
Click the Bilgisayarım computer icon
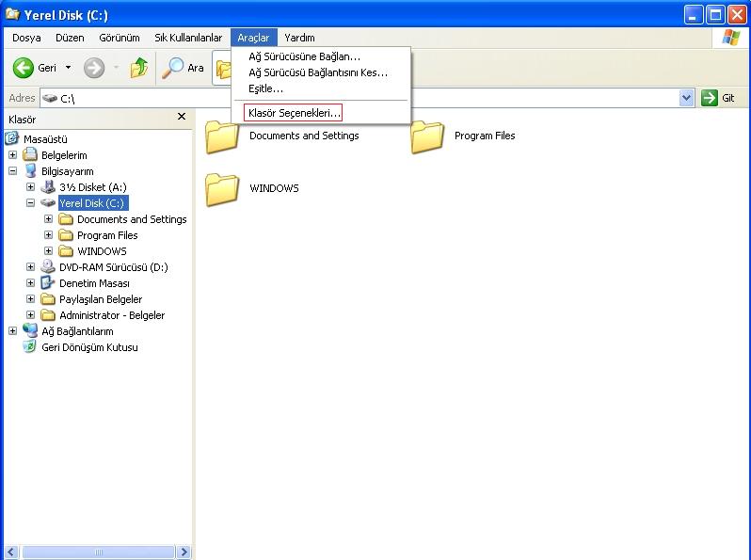(30, 171)
